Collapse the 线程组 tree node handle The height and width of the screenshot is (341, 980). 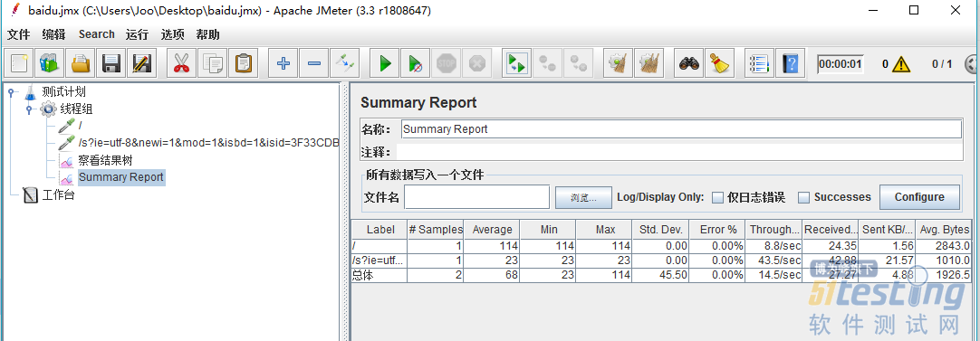[x=29, y=109]
